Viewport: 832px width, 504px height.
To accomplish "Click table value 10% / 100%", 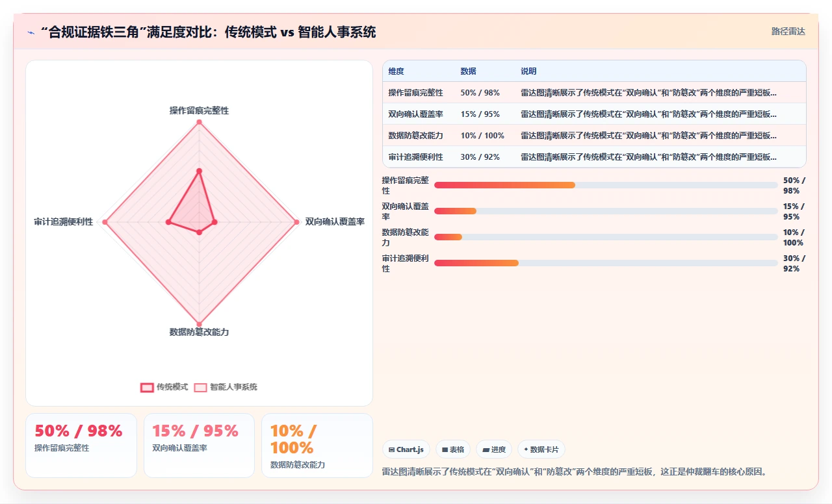I will 482,136.
